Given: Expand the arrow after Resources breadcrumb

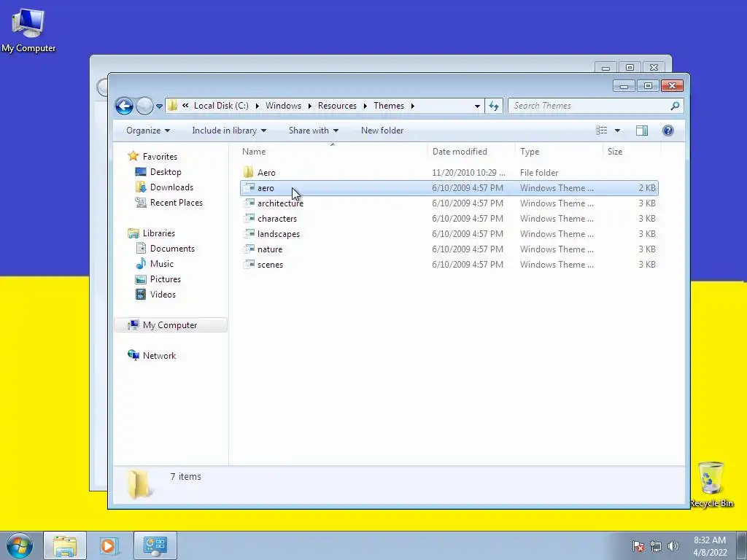Looking at the screenshot, I should pos(365,106).
